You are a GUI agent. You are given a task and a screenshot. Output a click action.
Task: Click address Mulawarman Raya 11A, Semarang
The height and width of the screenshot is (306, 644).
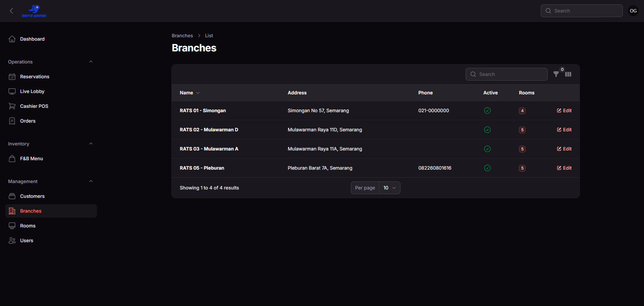pos(325,149)
